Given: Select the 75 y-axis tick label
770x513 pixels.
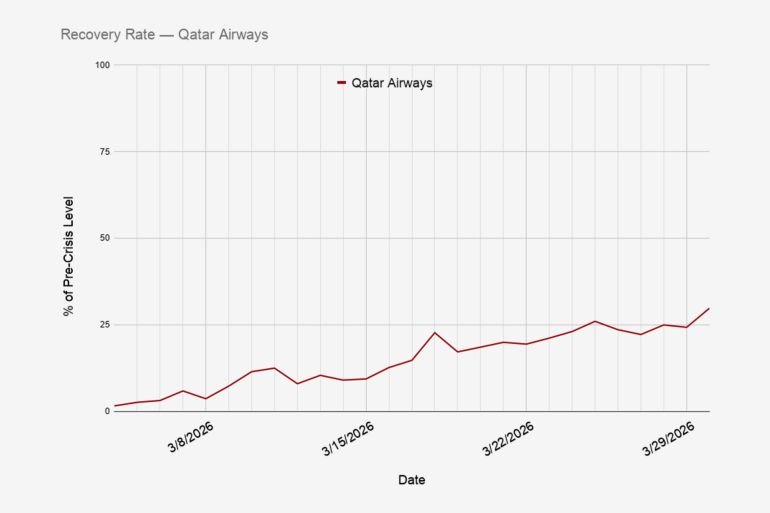Looking at the screenshot, I should point(103,151).
